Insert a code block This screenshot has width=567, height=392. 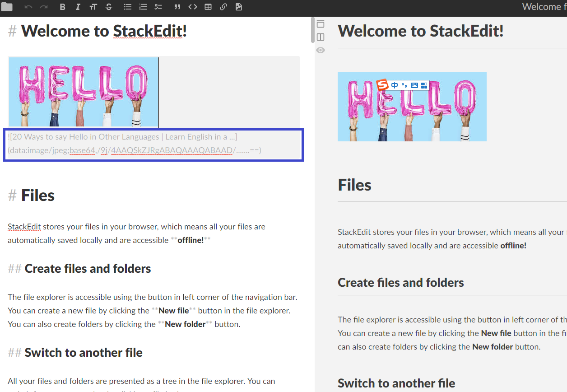click(193, 7)
